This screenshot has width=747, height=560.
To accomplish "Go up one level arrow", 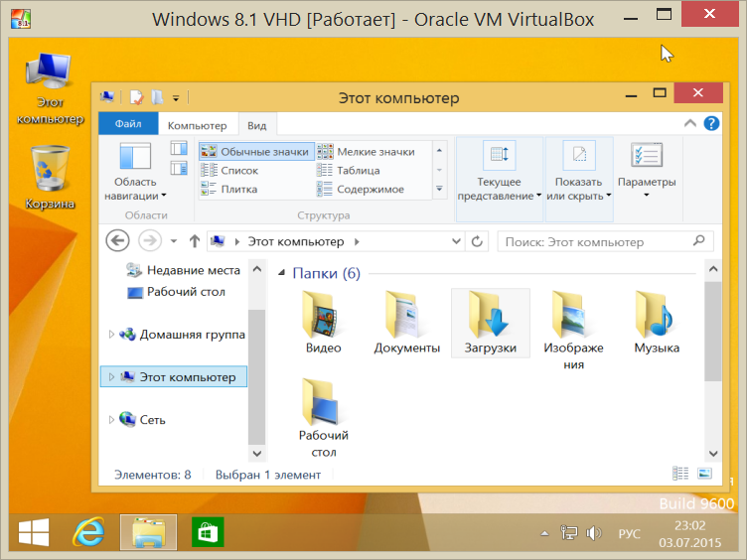I will pos(194,241).
